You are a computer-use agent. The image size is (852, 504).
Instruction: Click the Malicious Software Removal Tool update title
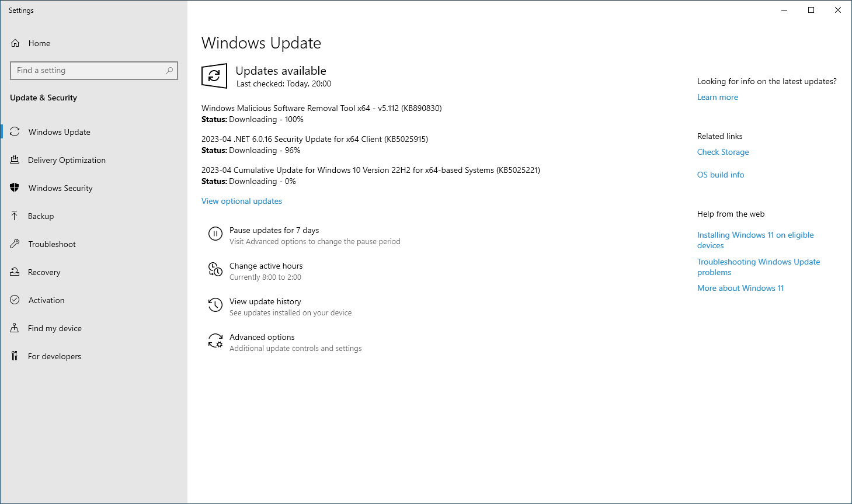click(322, 108)
